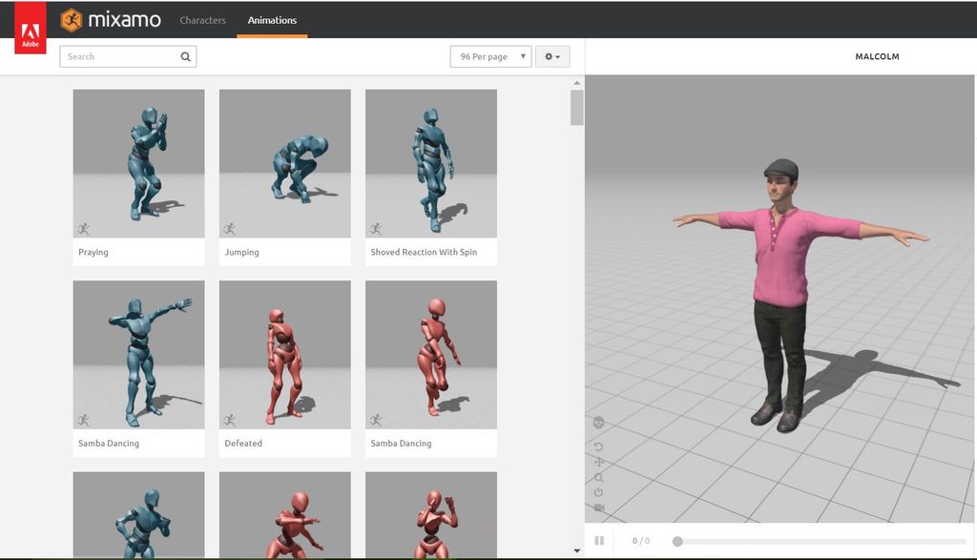Click the motion icon on Praying card

(84, 229)
